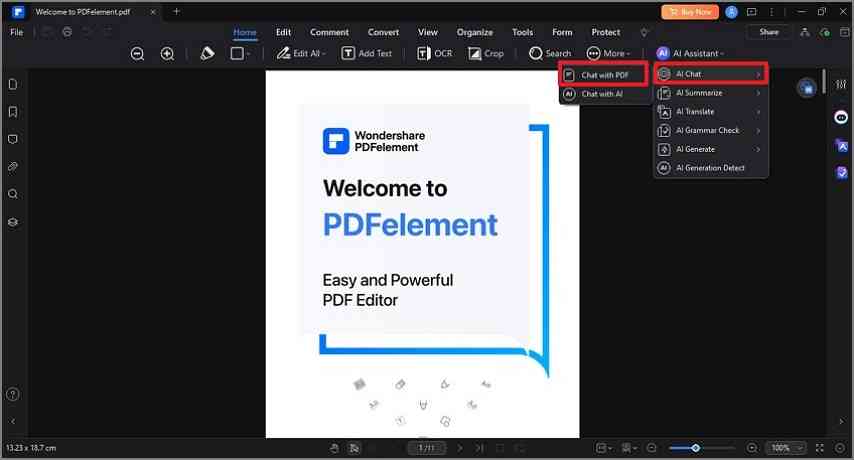Switch to the Tools tab
Image resolution: width=854 pixels, height=460 pixels.
click(522, 32)
